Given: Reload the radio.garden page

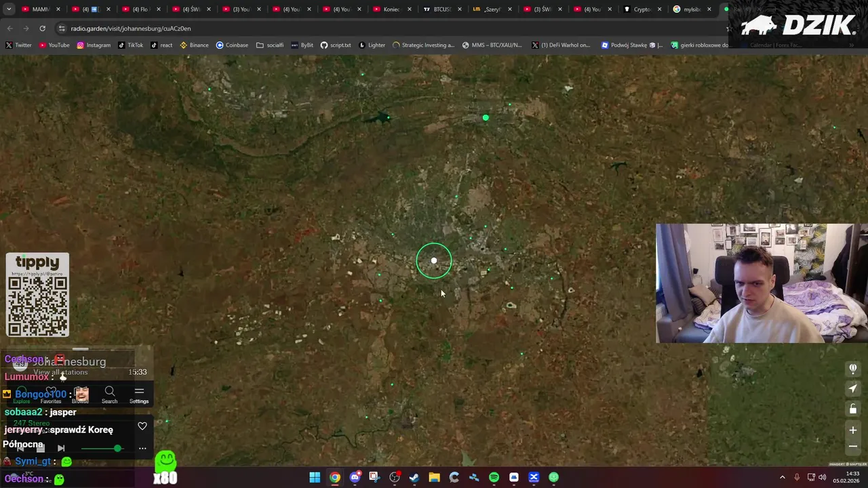Looking at the screenshot, I should (x=42, y=28).
